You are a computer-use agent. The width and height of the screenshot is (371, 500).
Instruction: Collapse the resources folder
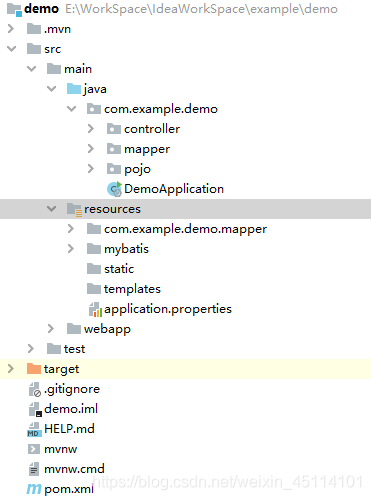51,209
